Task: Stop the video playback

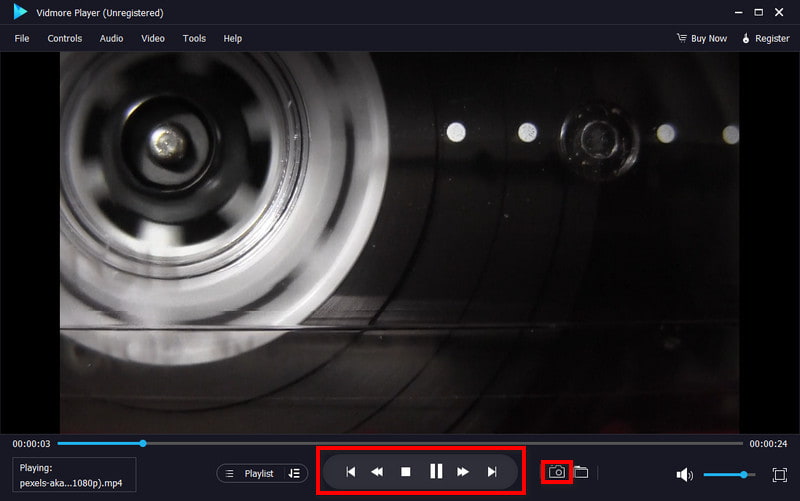Action: [x=406, y=472]
